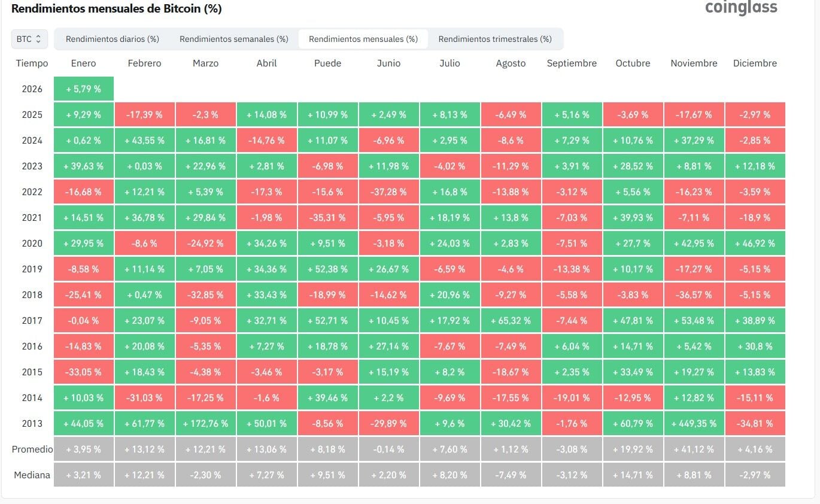Click the 2013 March +172,76 % cell
Image resolution: width=820 pixels, height=504 pixels.
206,423
